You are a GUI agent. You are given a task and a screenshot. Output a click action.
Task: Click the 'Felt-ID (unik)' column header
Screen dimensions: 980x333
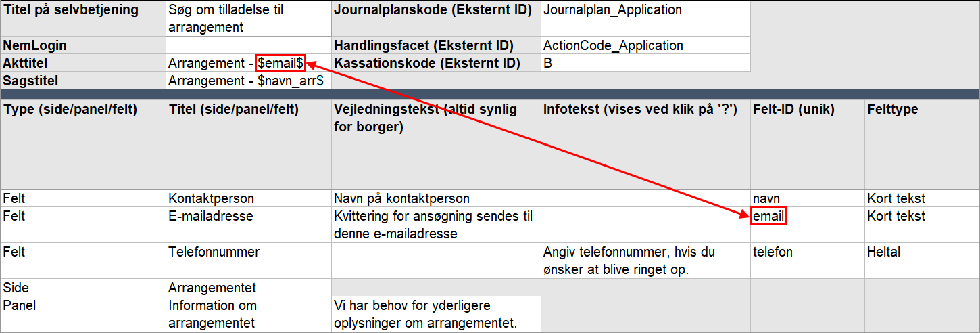click(806, 144)
